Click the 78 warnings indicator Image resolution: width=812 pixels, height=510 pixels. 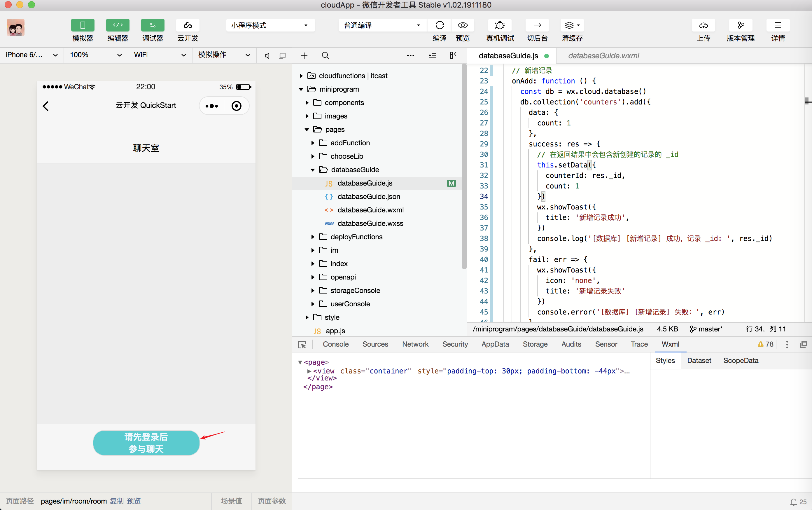pos(765,344)
